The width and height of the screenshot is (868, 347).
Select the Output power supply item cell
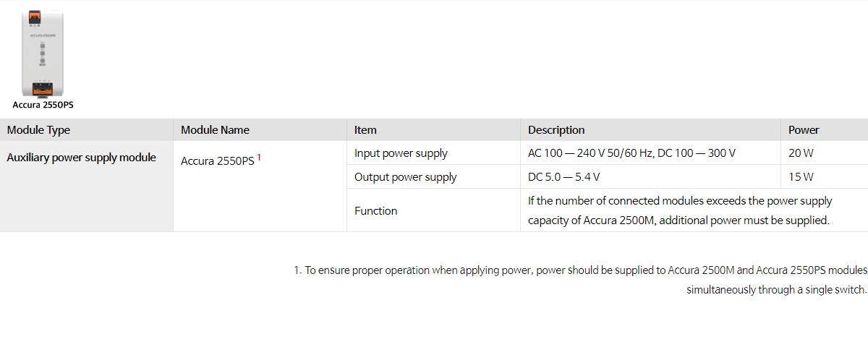405,177
